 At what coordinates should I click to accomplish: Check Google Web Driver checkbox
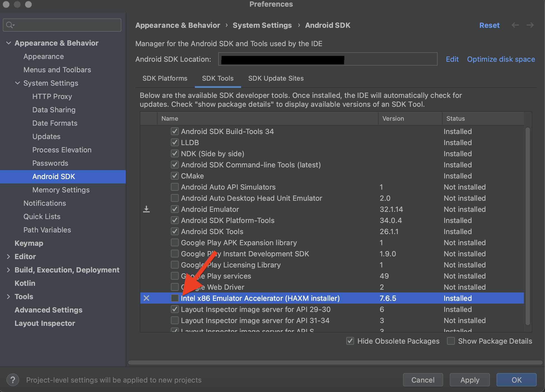pos(175,287)
